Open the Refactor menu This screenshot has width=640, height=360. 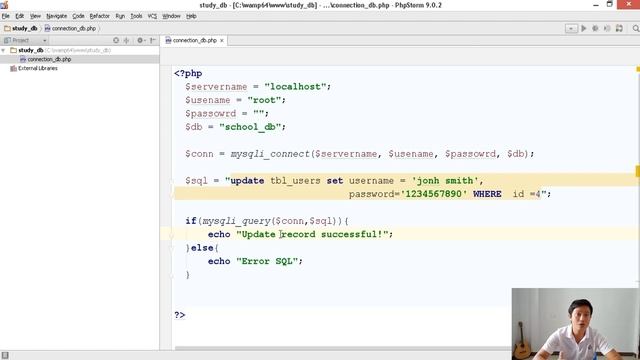100,16
